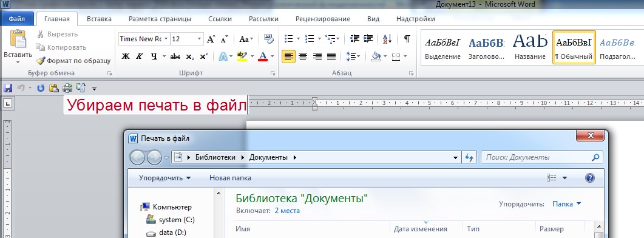644x238 pixels.
Task: Click the printer icon in quick access toolbar
Action: [x=67, y=88]
